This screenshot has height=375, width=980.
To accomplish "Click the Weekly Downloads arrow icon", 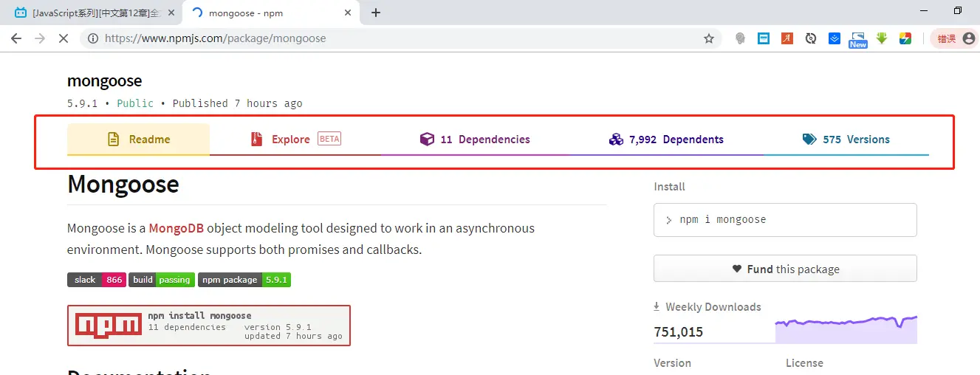I will pos(657,307).
